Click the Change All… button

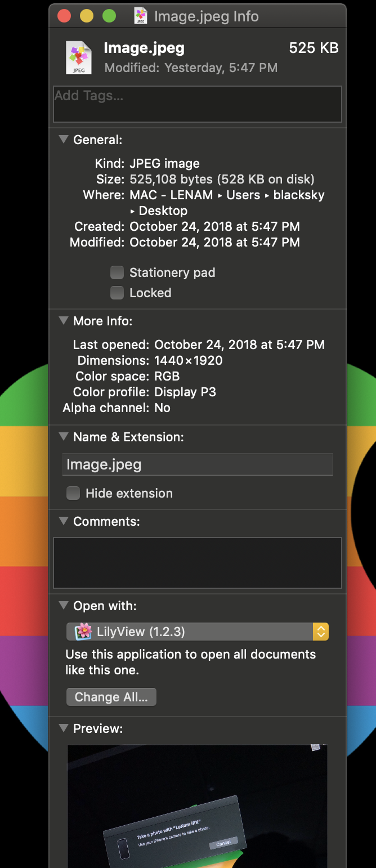coord(111,697)
